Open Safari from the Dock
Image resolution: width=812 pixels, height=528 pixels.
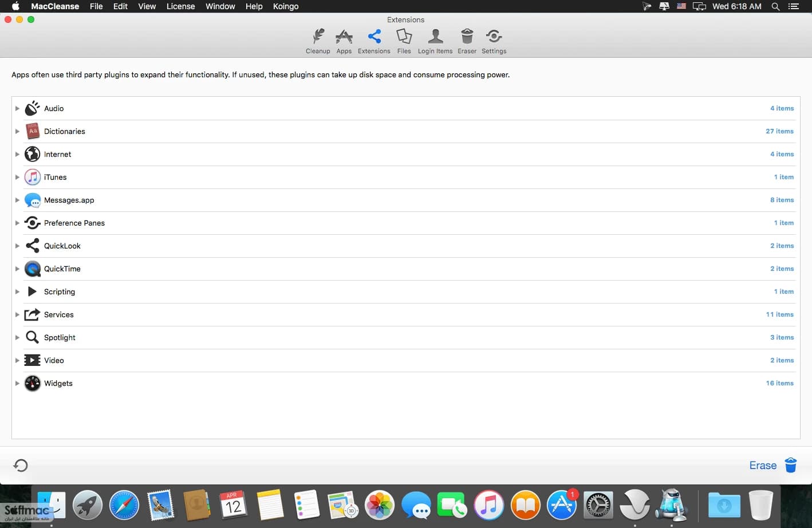click(x=124, y=505)
